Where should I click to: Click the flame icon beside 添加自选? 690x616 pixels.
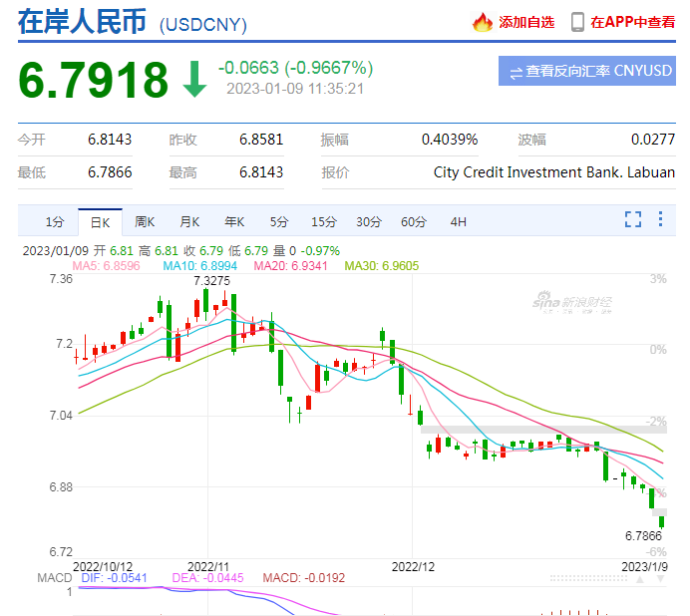point(483,22)
